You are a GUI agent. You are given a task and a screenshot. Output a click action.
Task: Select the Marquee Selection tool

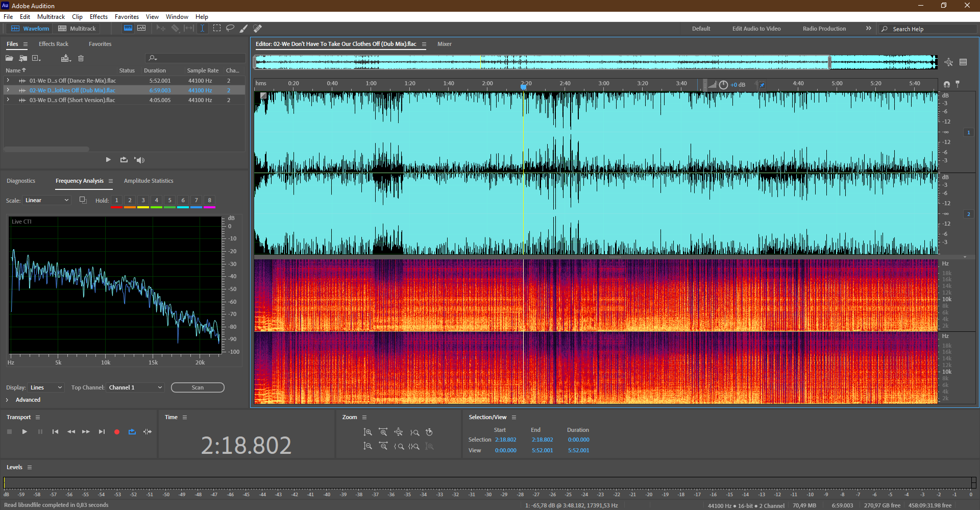217,29
